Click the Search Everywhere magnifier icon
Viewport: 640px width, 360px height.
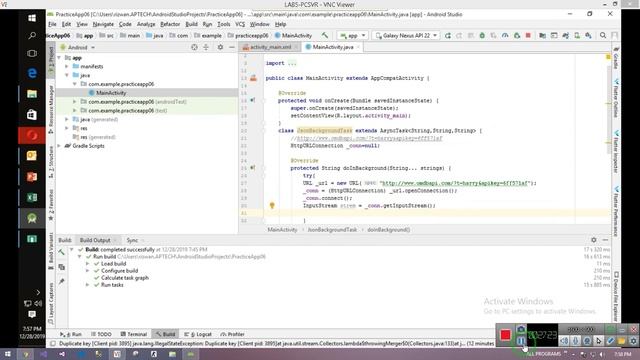603,36
